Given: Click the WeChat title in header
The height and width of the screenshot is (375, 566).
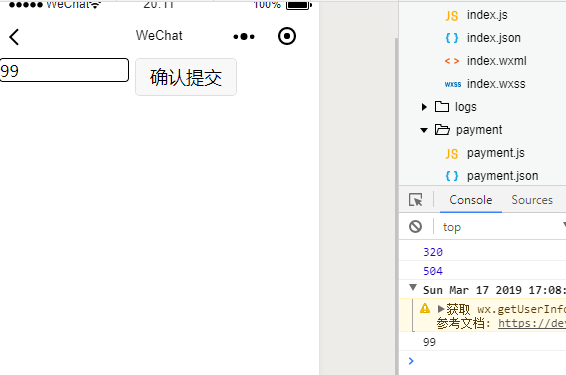Looking at the screenshot, I should (159, 35).
